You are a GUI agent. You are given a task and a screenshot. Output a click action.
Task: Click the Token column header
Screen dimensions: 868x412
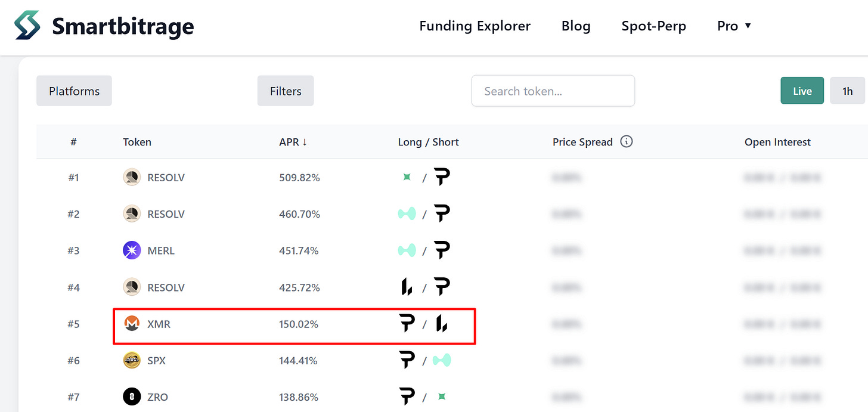pyautogui.click(x=137, y=142)
